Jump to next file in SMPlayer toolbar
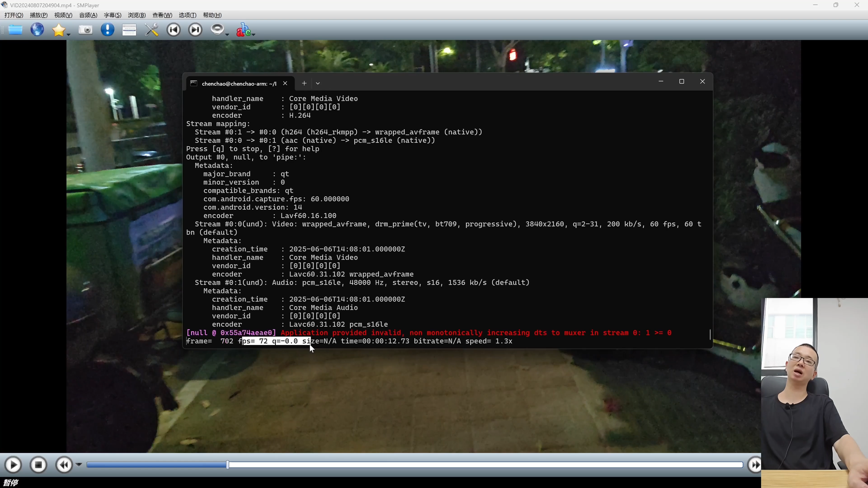 click(196, 30)
